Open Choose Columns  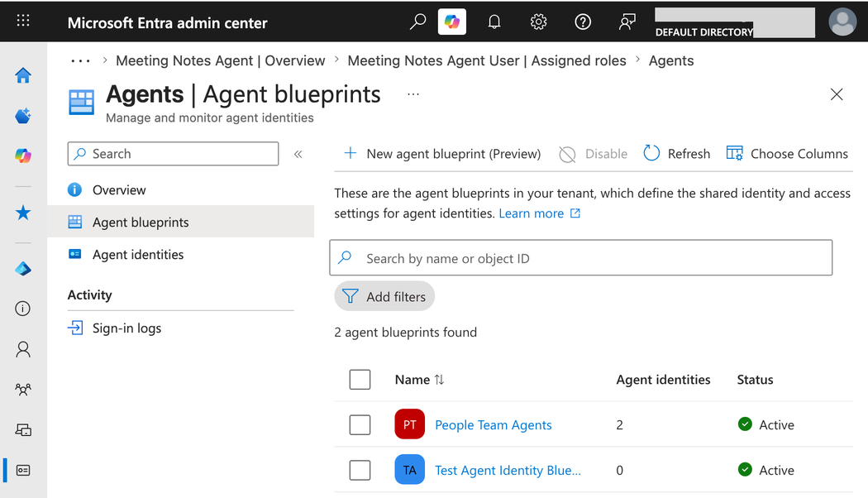point(787,153)
